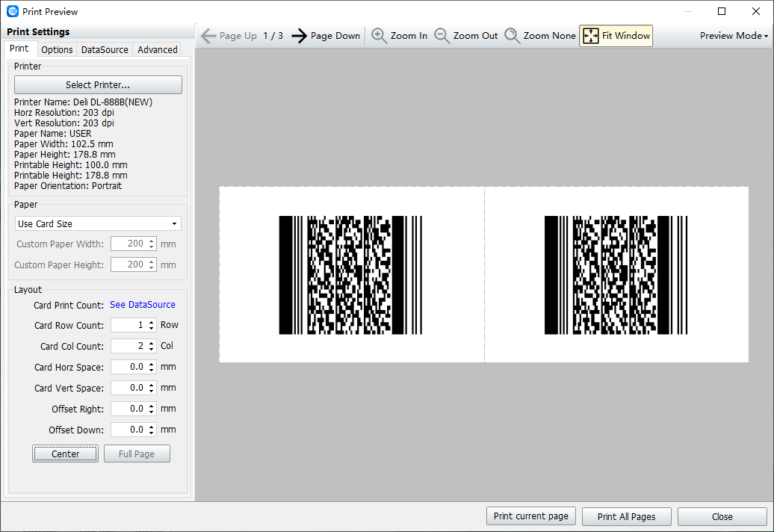
Task: Click the Paper Name: USER text
Action: pyautogui.click(x=53, y=134)
